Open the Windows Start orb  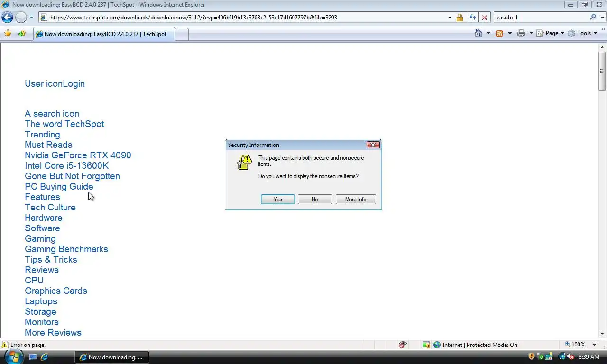pos(13,356)
